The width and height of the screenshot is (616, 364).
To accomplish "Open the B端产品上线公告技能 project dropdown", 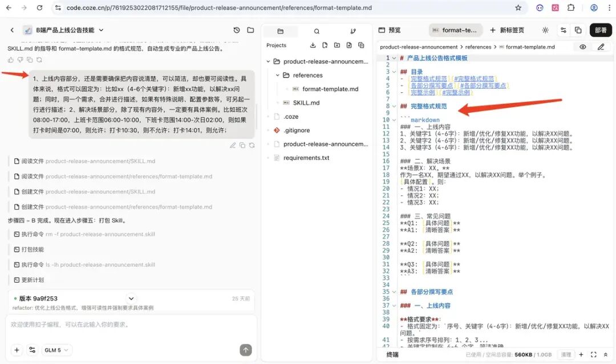I will (x=101, y=30).
